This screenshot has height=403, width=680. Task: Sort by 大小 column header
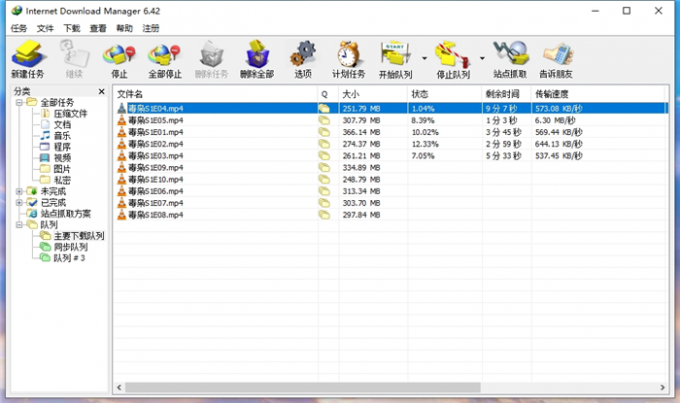pos(373,94)
